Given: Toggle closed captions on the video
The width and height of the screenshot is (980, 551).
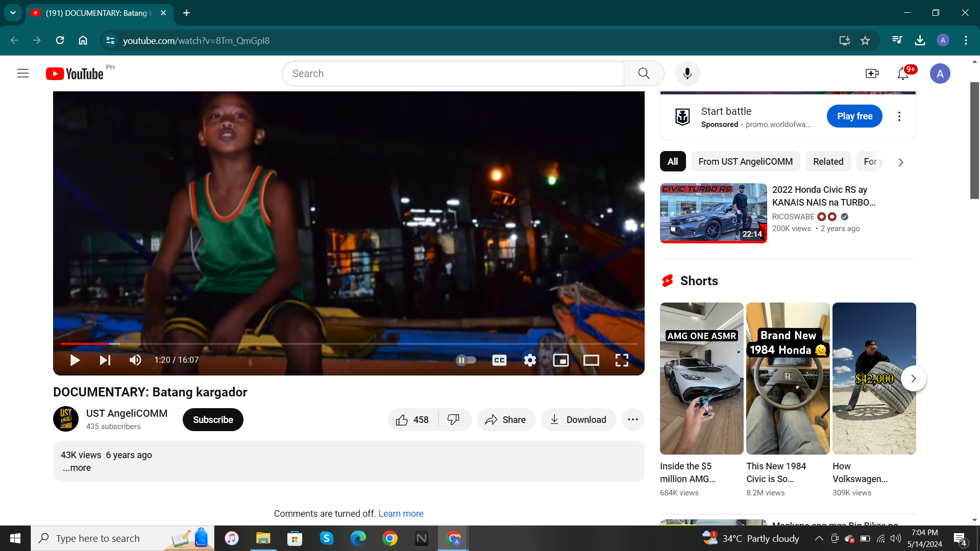Looking at the screenshot, I should 499,360.
